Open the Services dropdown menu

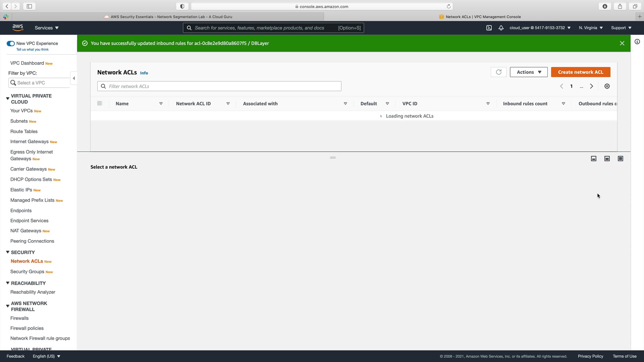(x=47, y=28)
